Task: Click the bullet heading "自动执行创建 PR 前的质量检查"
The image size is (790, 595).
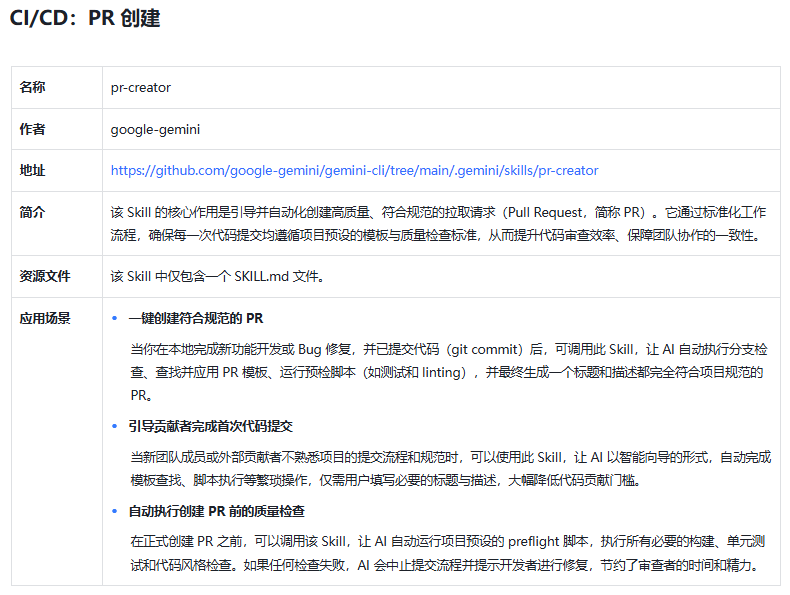Action: [217, 511]
